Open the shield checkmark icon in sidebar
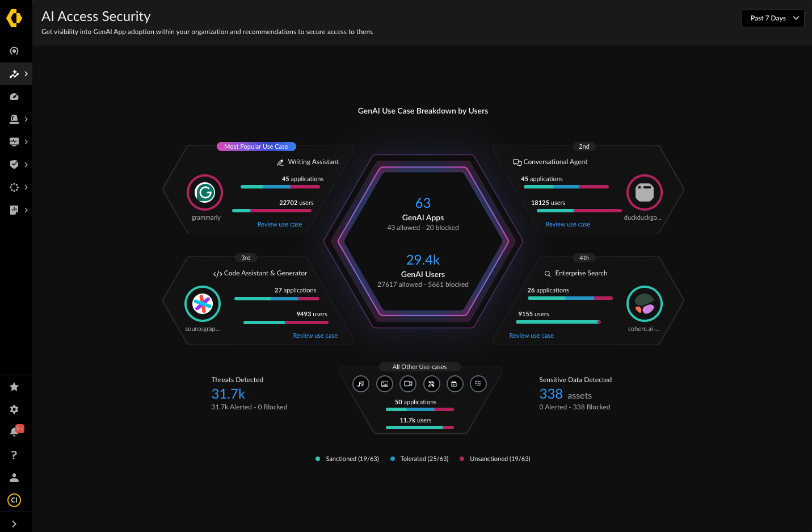The width and height of the screenshot is (812, 532). point(14,165)
